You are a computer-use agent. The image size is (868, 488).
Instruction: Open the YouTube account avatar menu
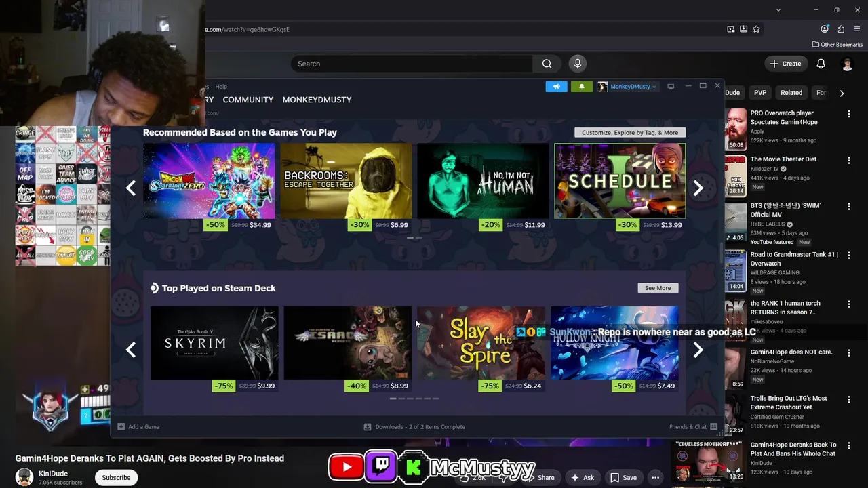(x=847, y=64)
